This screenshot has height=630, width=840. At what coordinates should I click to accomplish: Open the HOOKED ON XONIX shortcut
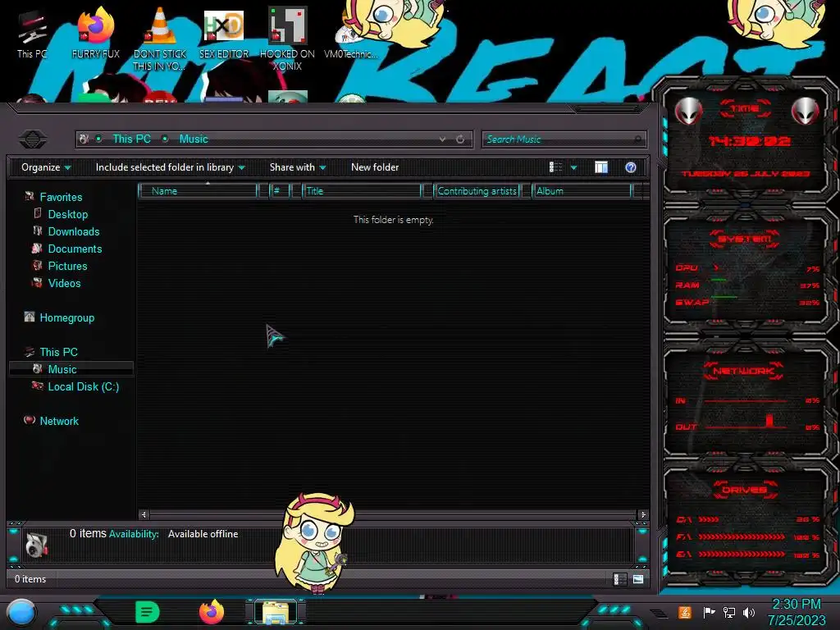287,39
